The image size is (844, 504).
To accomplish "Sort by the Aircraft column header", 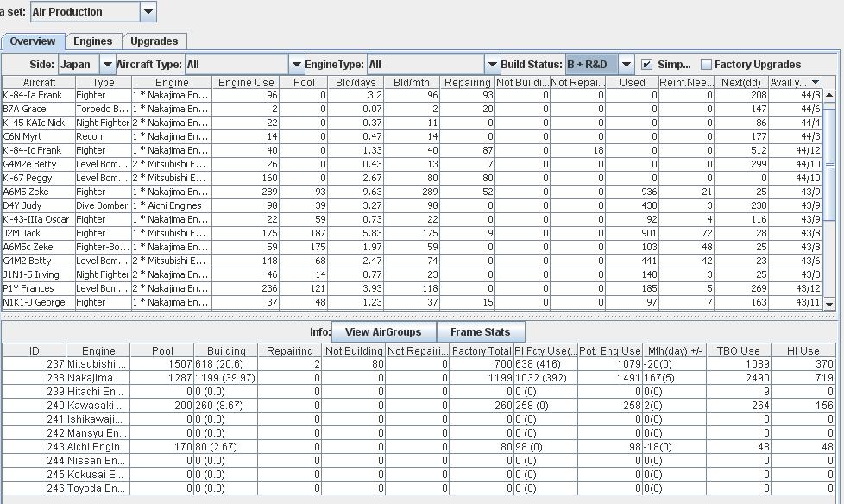I will [39, 82].
